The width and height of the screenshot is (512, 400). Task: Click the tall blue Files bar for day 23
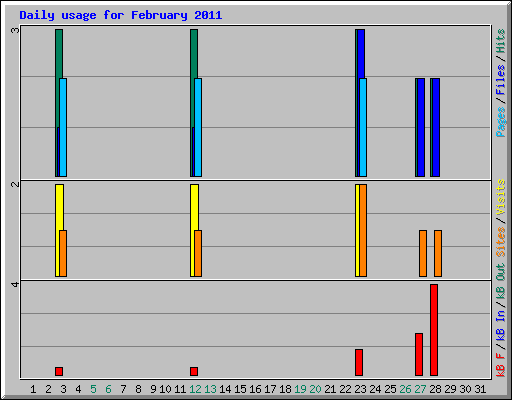(361, 53)
